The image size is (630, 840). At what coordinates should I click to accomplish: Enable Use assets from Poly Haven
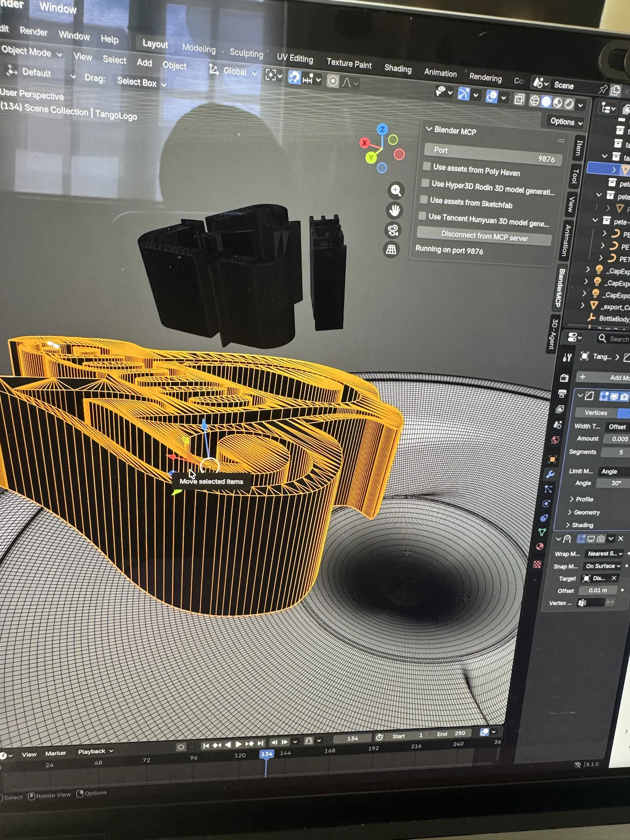pyautogui.click(x=427, y=167)
